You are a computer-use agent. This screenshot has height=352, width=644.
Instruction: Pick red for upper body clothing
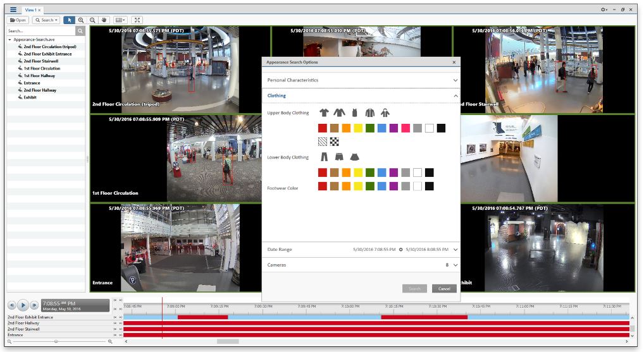point(323,128)
